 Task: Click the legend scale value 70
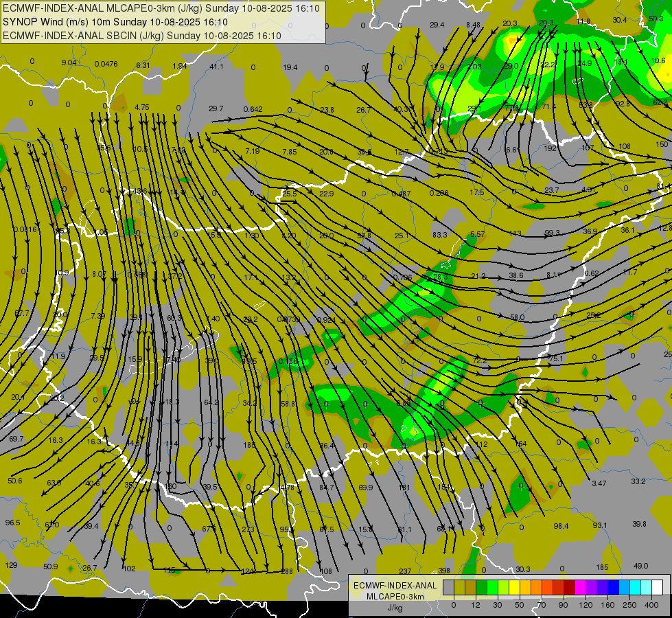542,605
